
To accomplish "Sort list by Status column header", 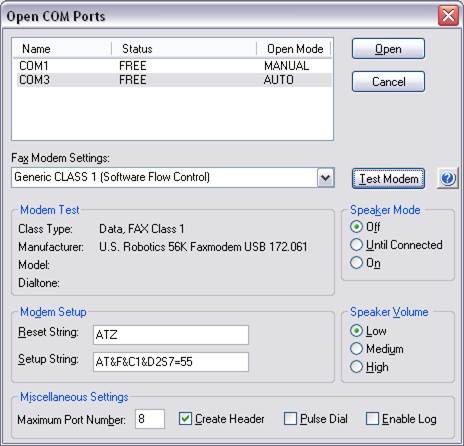I will tap(184, 49).
